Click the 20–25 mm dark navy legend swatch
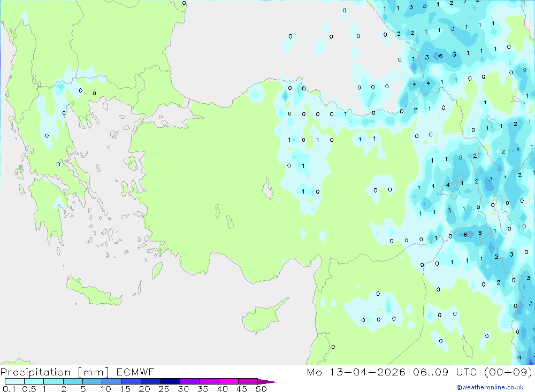The width and height of the screenshot is (535, 392). (x=150, y=381)
